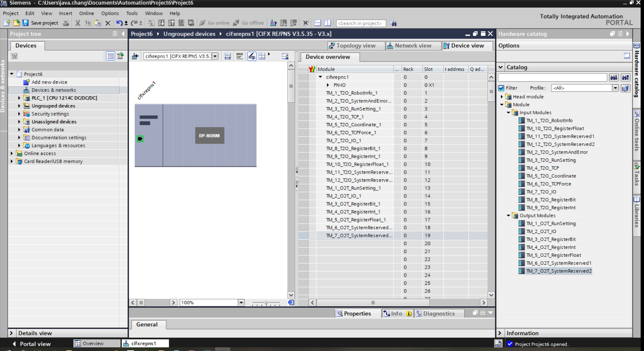Click the Search in project input field
The image size is (644, 351).
(361, 23)
